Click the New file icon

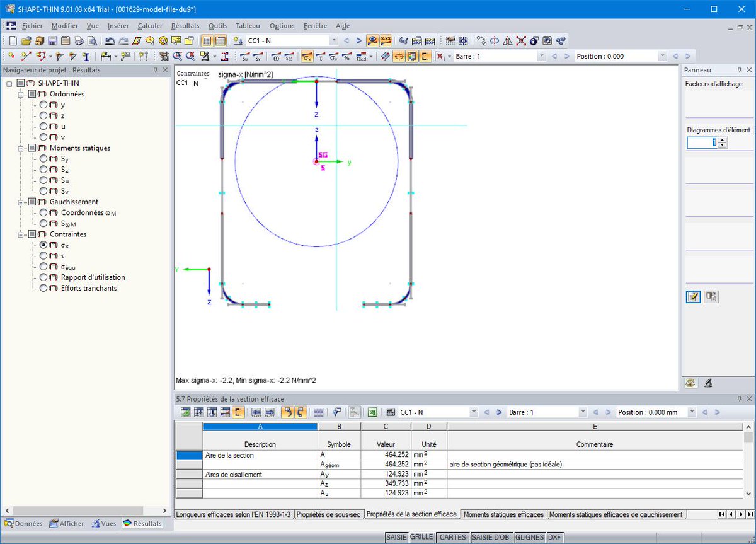tap(13, 40)
